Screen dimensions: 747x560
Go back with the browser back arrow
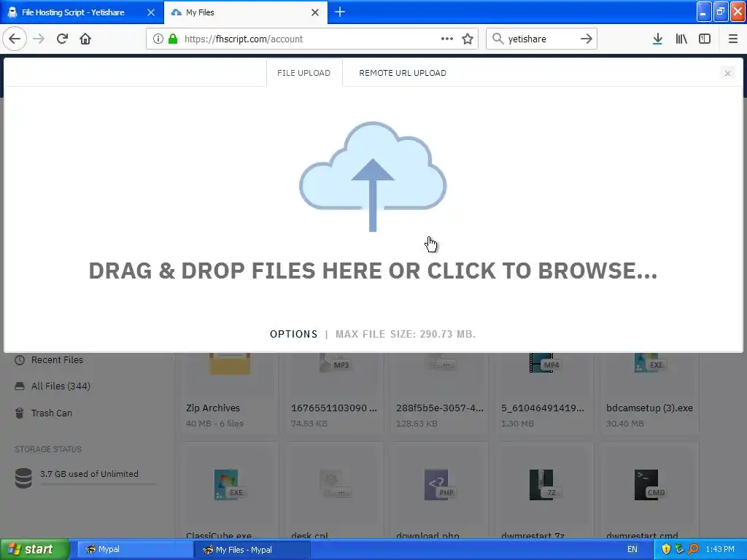(15, 39)
